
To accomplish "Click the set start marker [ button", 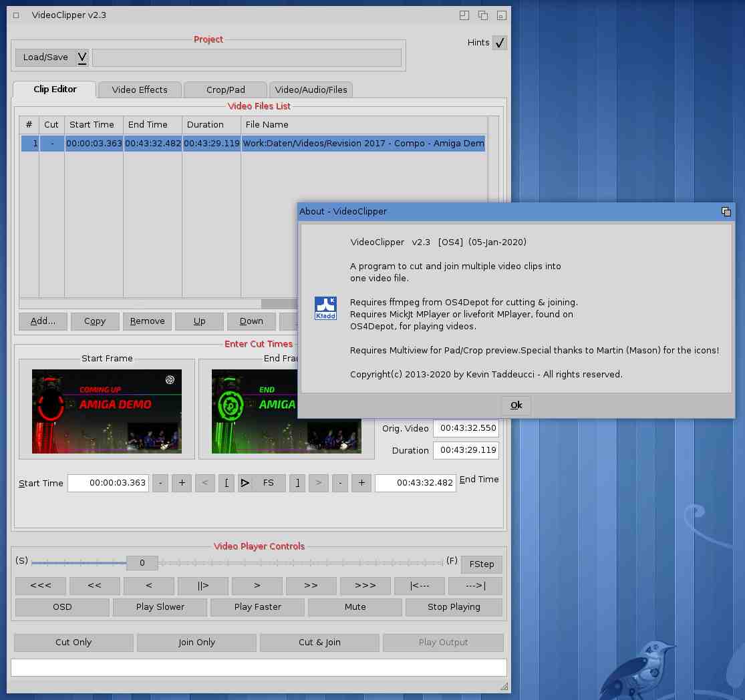I will pyautogui.click(x=227, y=483).
